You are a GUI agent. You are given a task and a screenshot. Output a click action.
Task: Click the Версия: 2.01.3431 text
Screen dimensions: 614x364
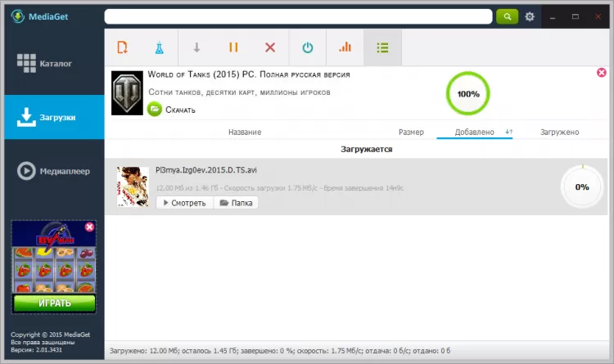pos(36,350)
